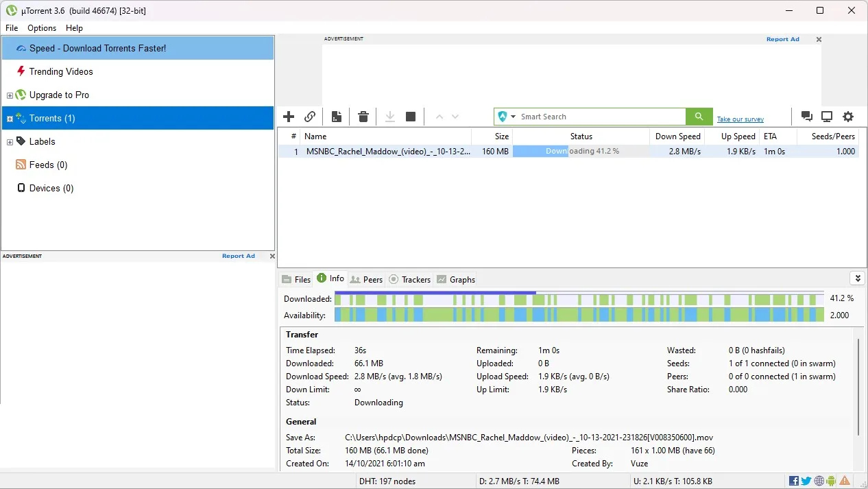The width and height of the screenshot is (868, 489).
Task: Click the Availability pieces bar
Action: tap(579, 315)
